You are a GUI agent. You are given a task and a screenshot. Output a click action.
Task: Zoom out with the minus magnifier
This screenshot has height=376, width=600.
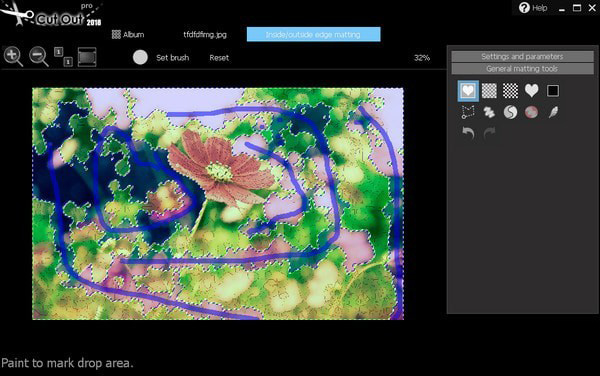pyautogui.click(x=39, y=57)
